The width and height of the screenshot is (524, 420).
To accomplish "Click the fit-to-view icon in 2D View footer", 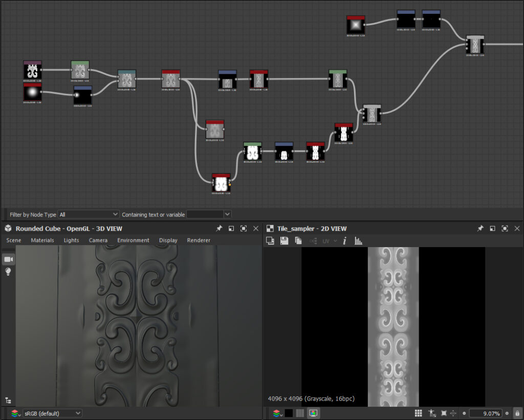I will pyautogui.click(x=444, y=413).
